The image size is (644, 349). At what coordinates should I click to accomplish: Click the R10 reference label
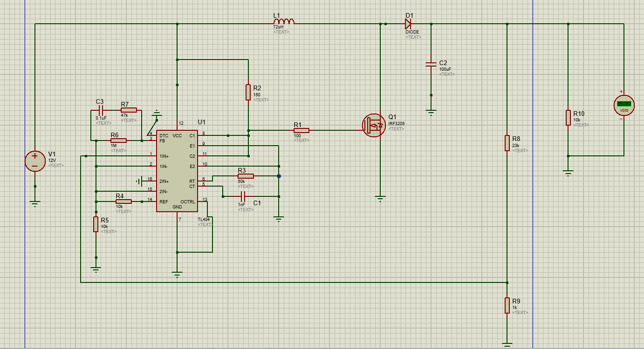579,114
